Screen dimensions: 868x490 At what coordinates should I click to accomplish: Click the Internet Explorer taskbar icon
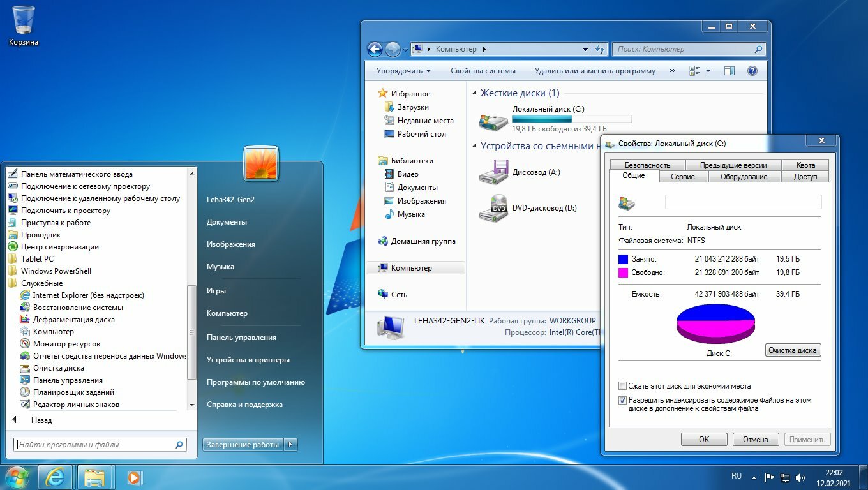(55, 477)
